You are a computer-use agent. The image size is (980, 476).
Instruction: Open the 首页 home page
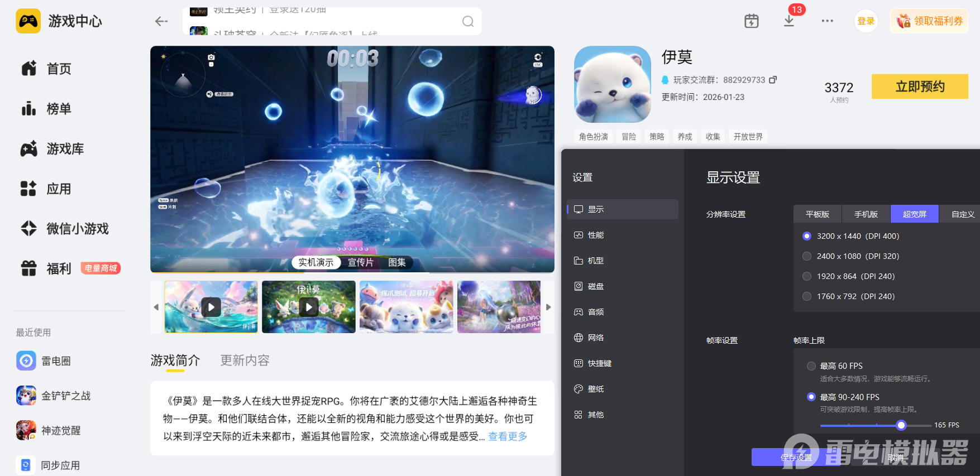(x=46, y=69)
